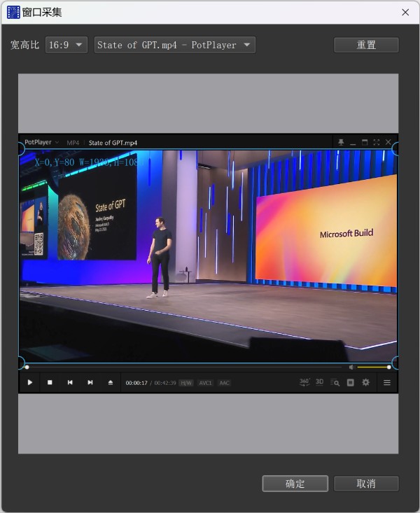Viewport: 420px width, 513px height.
Task: Confirm with the 确定 button
Action: (x=295, y=484)
